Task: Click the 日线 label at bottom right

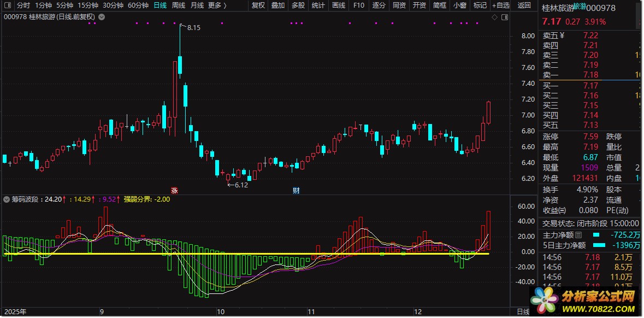Action: (523, 312)
